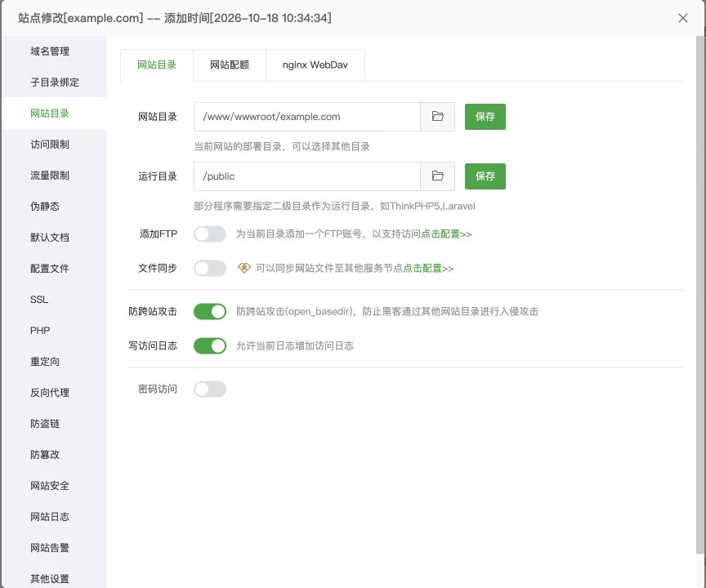The width and height of the screenshot is (706, 588).
Task: Open 防盗链 in the sidebar
Action: point(54,423)
